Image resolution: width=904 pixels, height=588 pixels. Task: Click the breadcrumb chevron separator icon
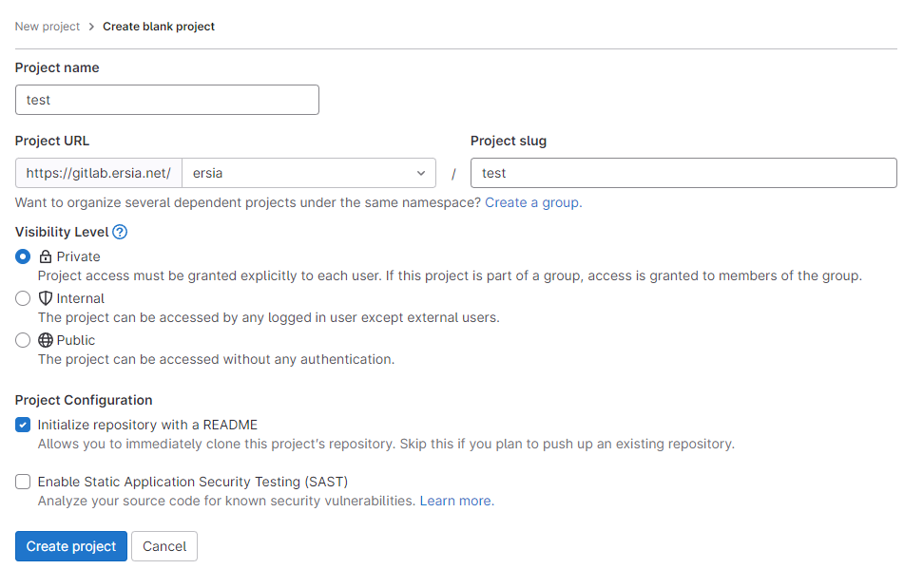pyautogui.click(x=91, y=27)
